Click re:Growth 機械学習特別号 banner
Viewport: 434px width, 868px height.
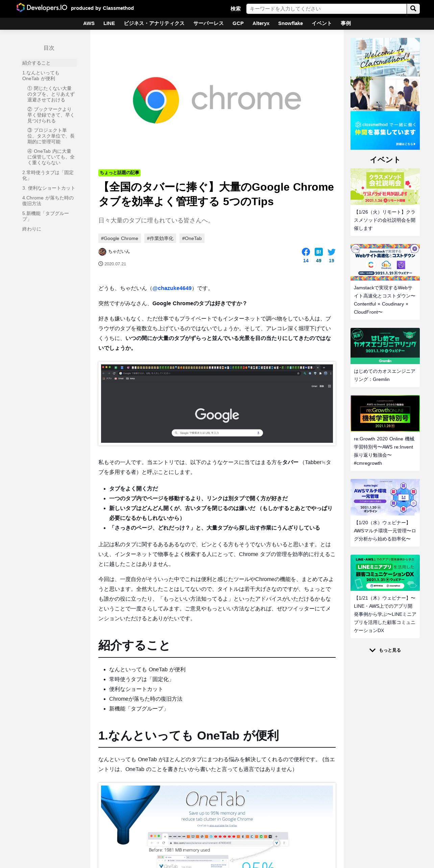pos(385,413)
